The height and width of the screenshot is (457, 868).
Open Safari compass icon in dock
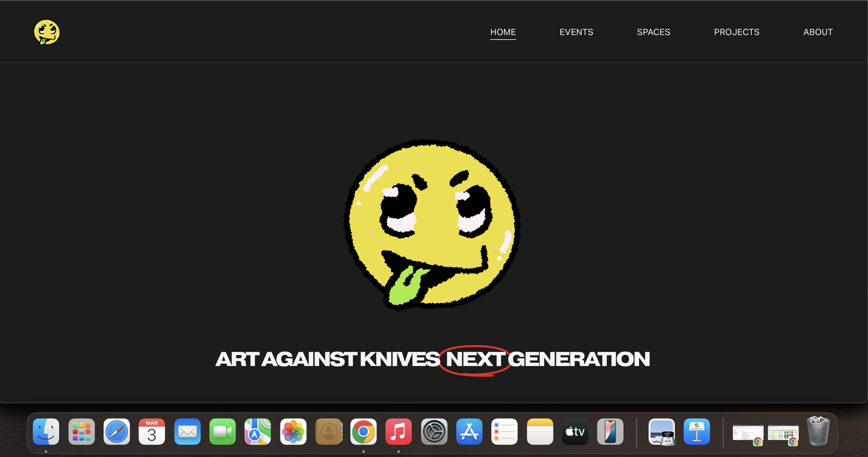click(117, 432)
